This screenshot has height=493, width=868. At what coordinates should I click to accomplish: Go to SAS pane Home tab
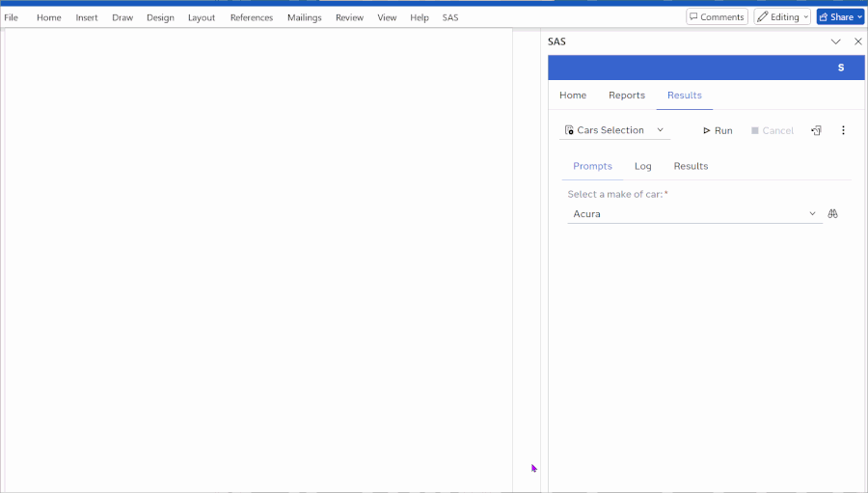572,96
